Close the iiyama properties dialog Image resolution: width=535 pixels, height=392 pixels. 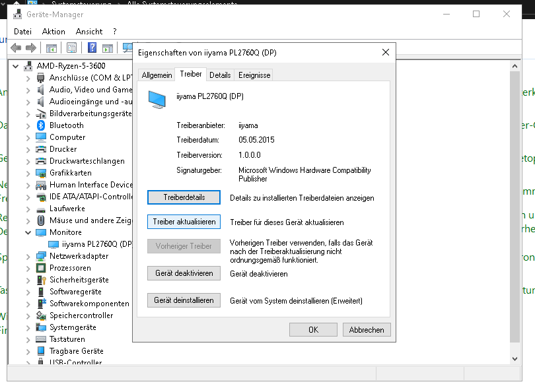click(386, 53)
